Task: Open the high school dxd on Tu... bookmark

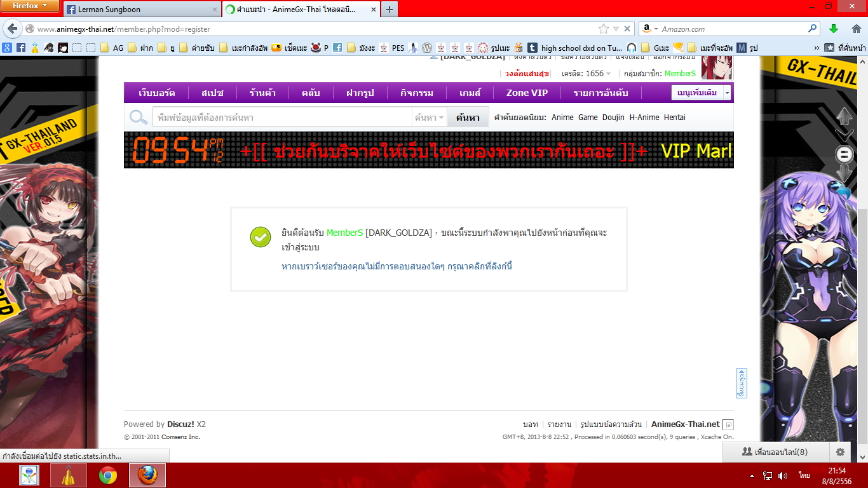Action: coord(575,48)
